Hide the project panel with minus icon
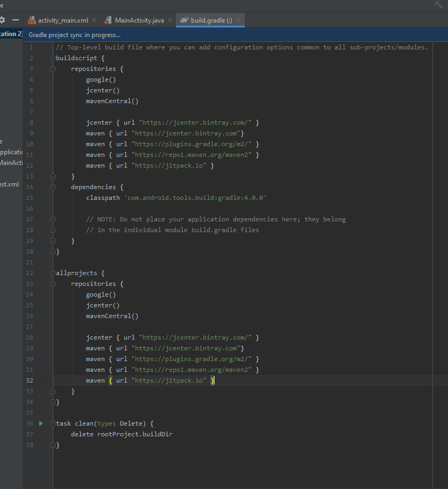 click(16, 20)
